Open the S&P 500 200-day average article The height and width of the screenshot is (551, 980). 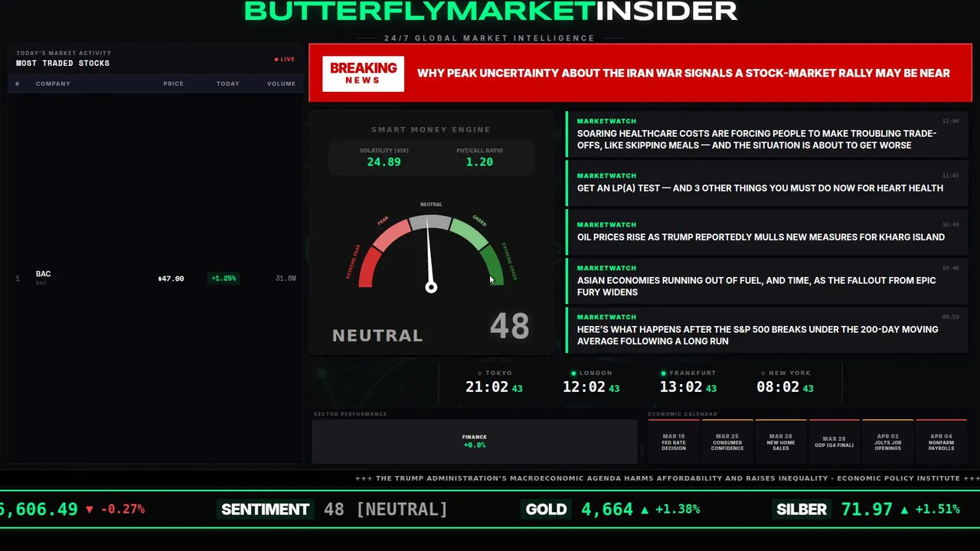pos(767,330)
